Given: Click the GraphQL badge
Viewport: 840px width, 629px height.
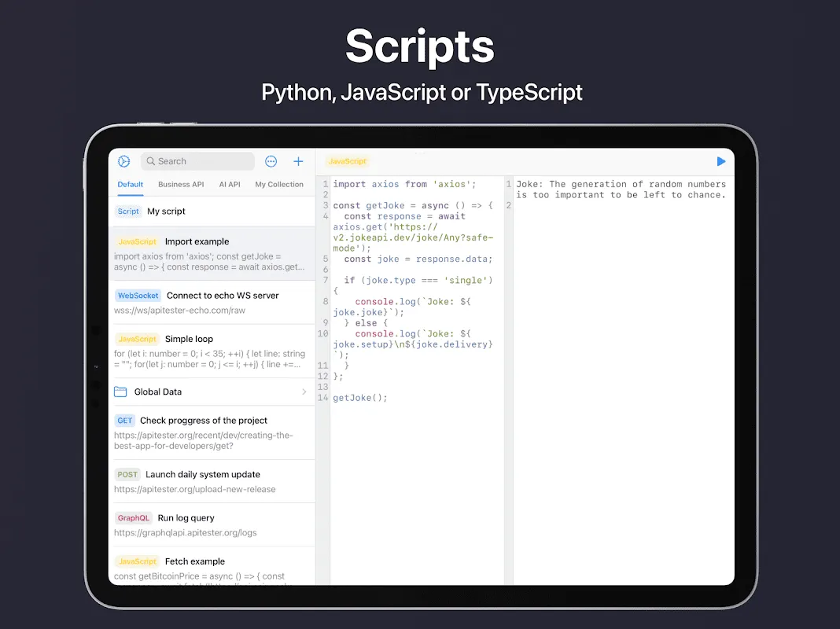Looking at the screenshot, I should point(134,518).
